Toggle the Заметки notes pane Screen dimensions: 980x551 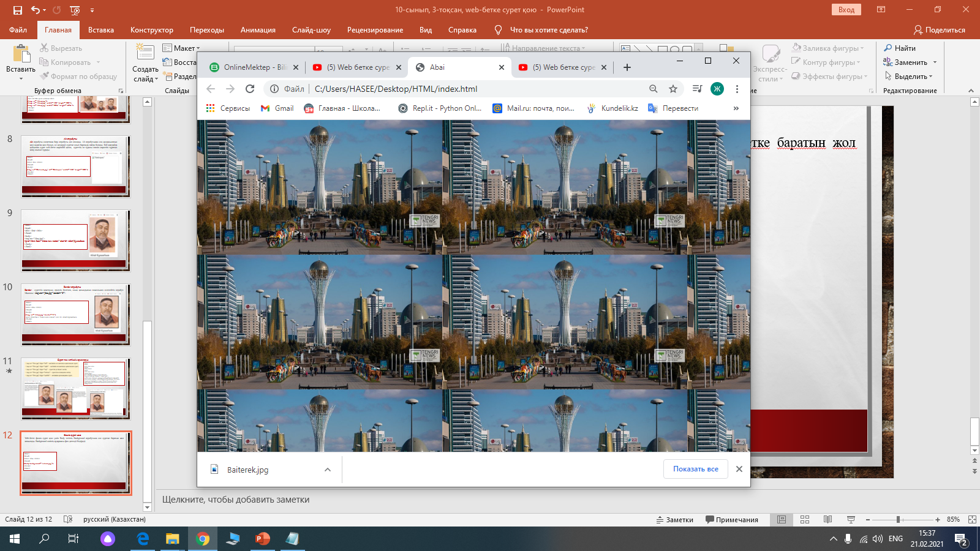(675, 520)
